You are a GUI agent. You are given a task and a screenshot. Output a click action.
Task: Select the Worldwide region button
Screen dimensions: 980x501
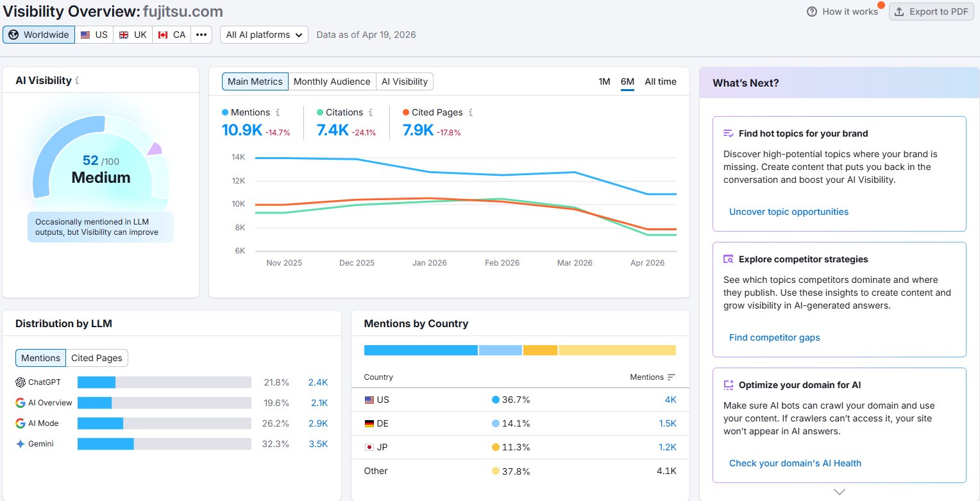point(38,35)
